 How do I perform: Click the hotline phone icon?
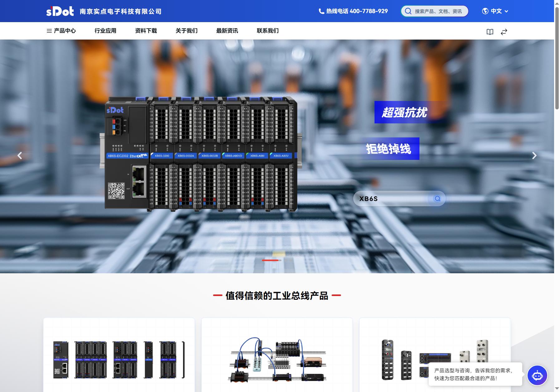point(321,11)
